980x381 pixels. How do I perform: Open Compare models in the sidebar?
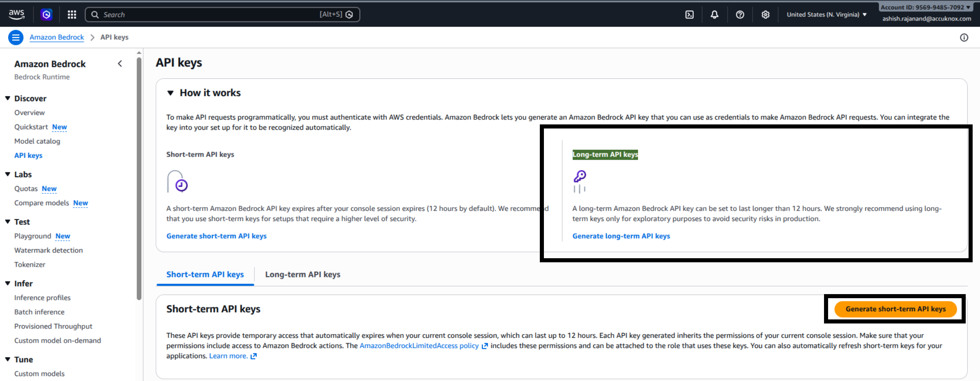pyautogui.click(x=42, y=203)
